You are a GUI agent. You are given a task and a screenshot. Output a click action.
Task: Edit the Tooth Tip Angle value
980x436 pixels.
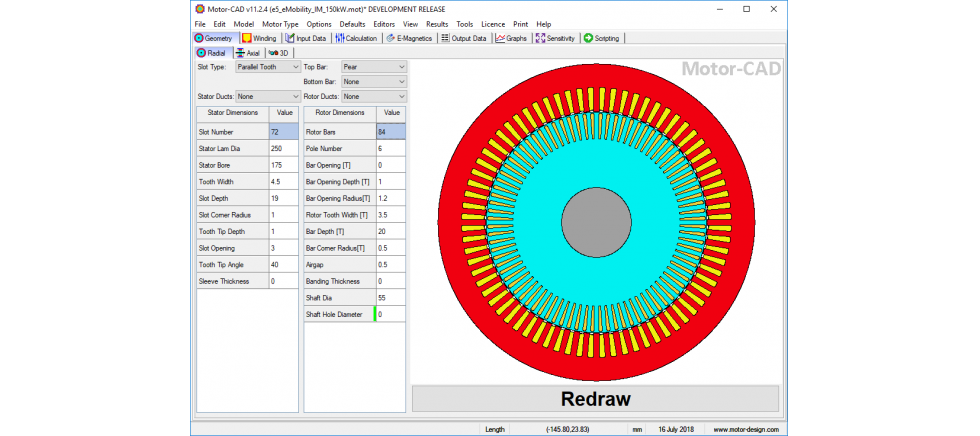(x=283, y=264)
